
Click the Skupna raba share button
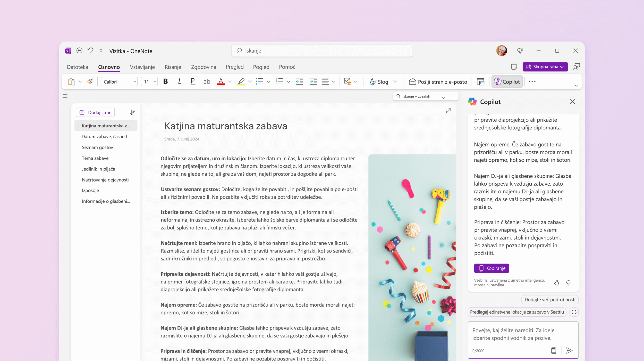coord(545,67)
